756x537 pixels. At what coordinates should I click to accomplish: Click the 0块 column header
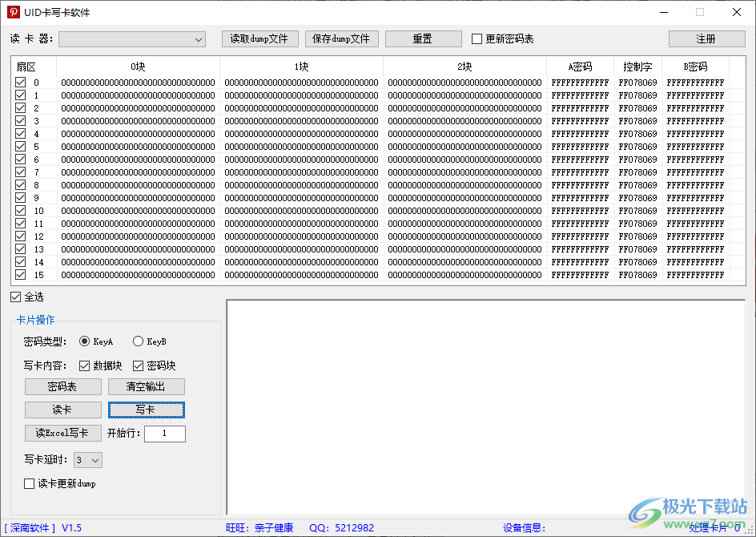pos(138,67)
